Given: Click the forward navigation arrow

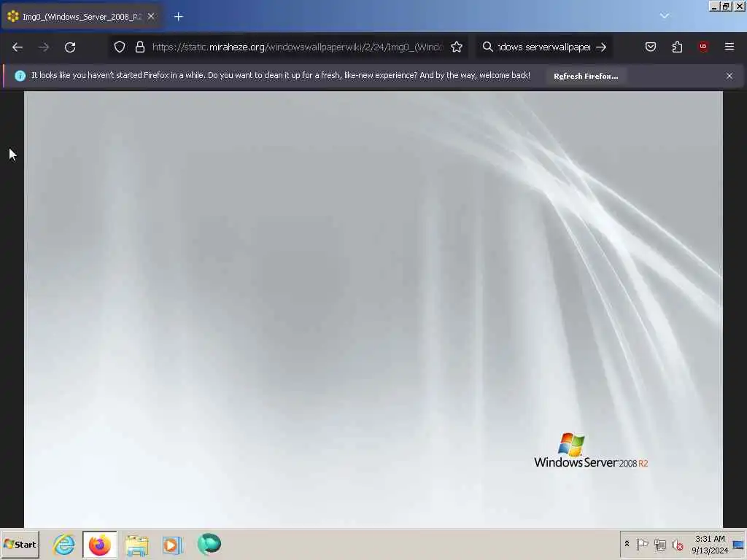Looking at the screenshot, I should tap(43, 47).
